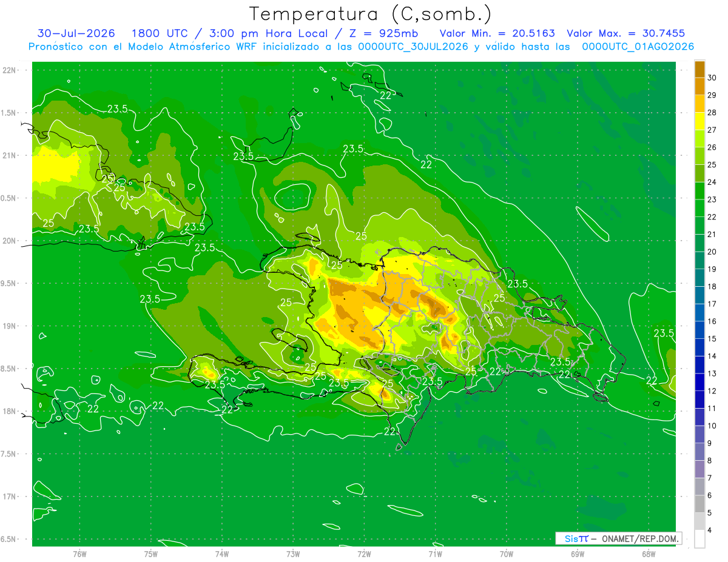Screen dimensions: 728x562
Task: Click purple legend swatch between 7 and 8
Action: click(x=699, y=469)
